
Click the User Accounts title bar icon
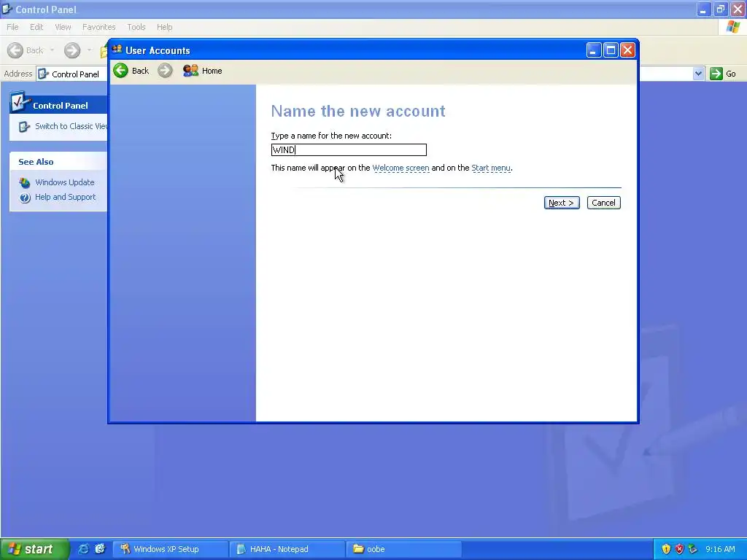(117, 50)
